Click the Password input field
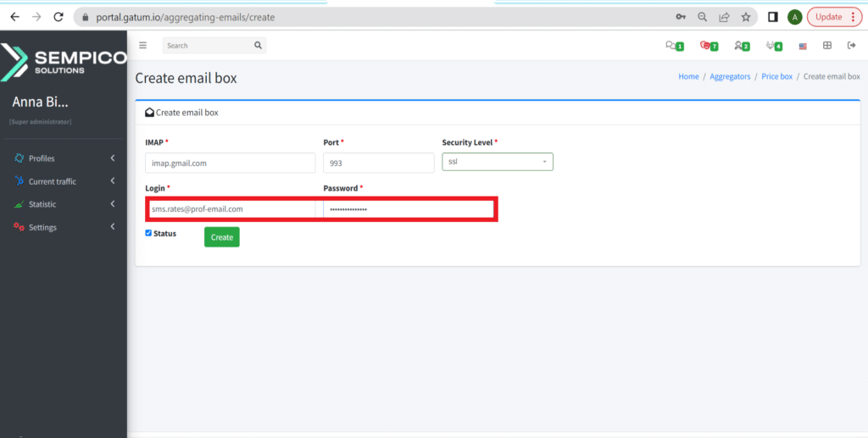This screenshot has height=438, width=868. pyautogui.click(x=408, y=209)
